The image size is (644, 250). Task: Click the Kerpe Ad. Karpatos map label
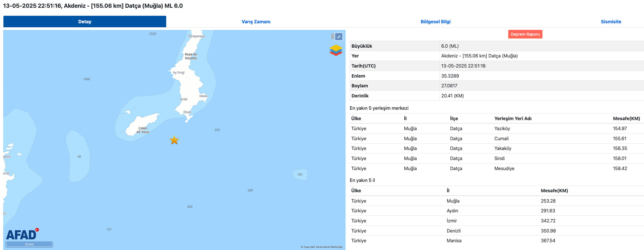pos(191,56)
